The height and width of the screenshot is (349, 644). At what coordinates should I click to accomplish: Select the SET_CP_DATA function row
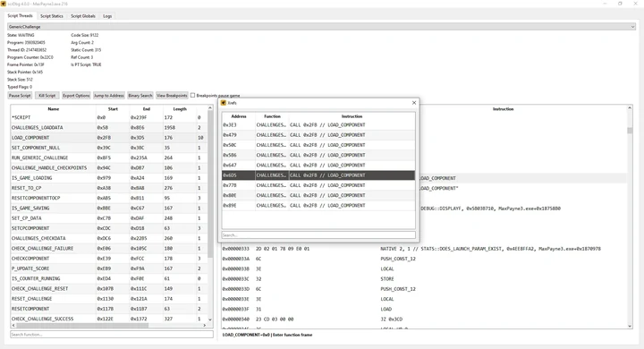(x=109, y=218)
